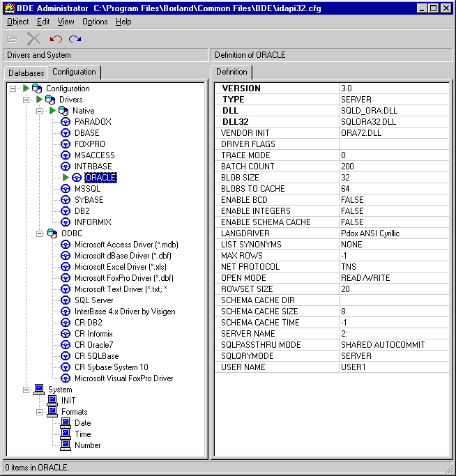Click the red Cancel undo arrow icon
Screen dimensions: 456x476
click(56, 38)
